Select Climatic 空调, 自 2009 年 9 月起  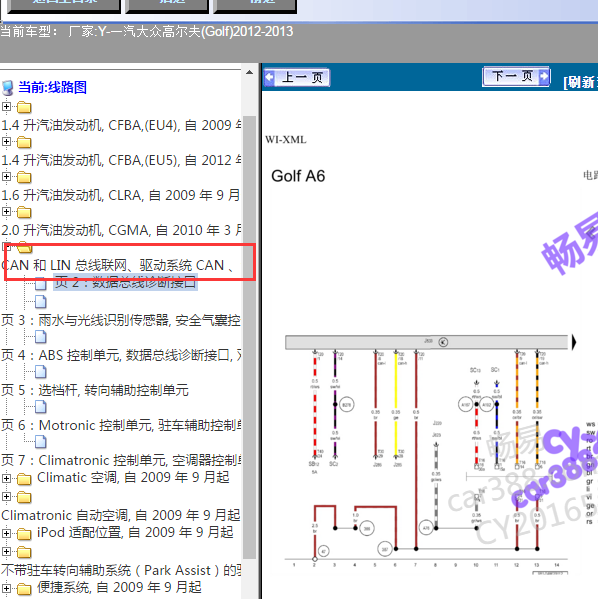click(x=133, y=478)
